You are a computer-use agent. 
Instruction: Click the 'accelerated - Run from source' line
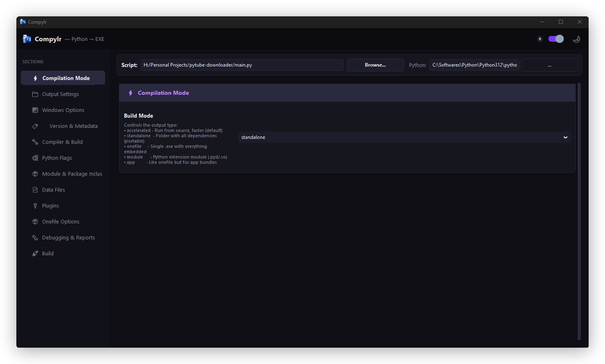tap(173, 130)
